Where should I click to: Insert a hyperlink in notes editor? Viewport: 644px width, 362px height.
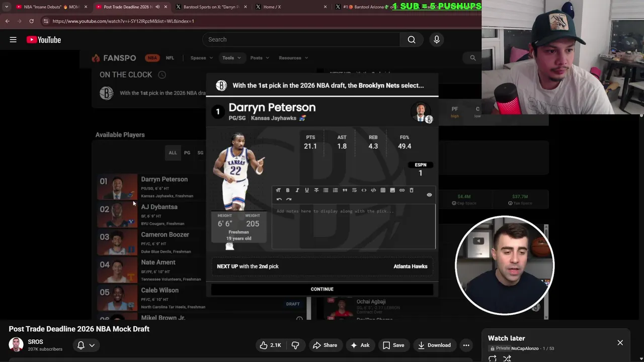[402, 190]
